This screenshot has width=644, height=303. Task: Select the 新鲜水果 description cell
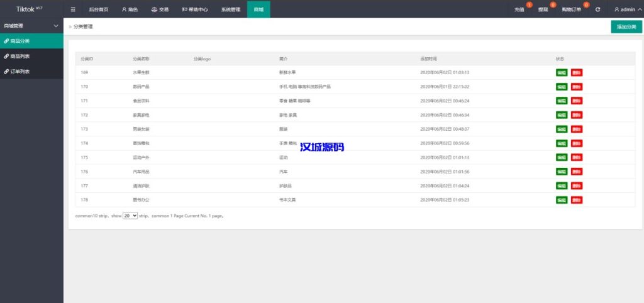coord(287,73)
